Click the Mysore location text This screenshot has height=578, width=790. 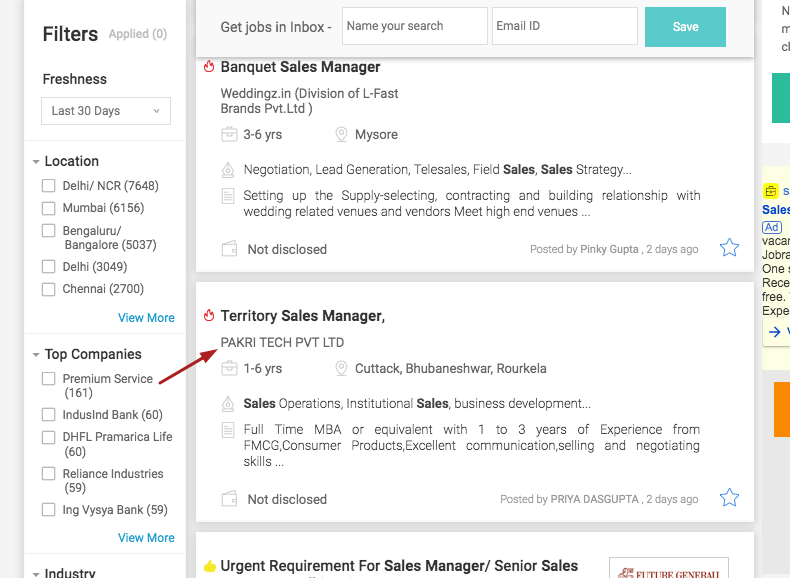pos(376,135)
